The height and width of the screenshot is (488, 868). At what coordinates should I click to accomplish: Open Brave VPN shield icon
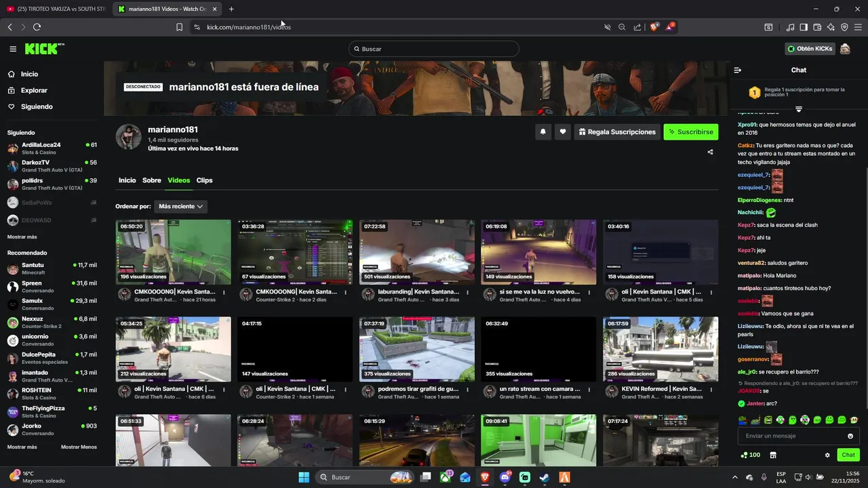[x=844, y=27]
